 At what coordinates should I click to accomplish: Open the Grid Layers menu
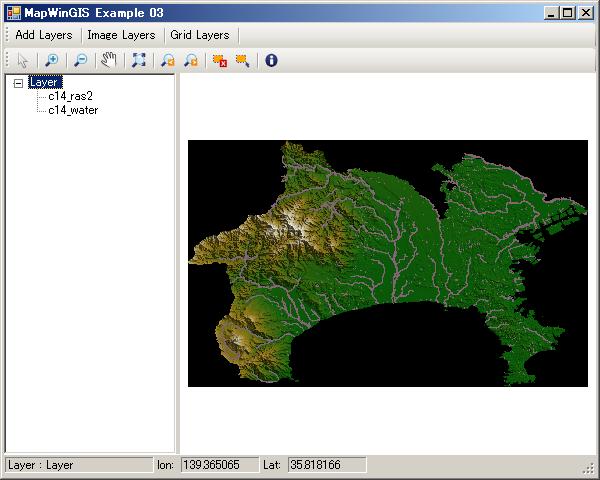[199, 35]
